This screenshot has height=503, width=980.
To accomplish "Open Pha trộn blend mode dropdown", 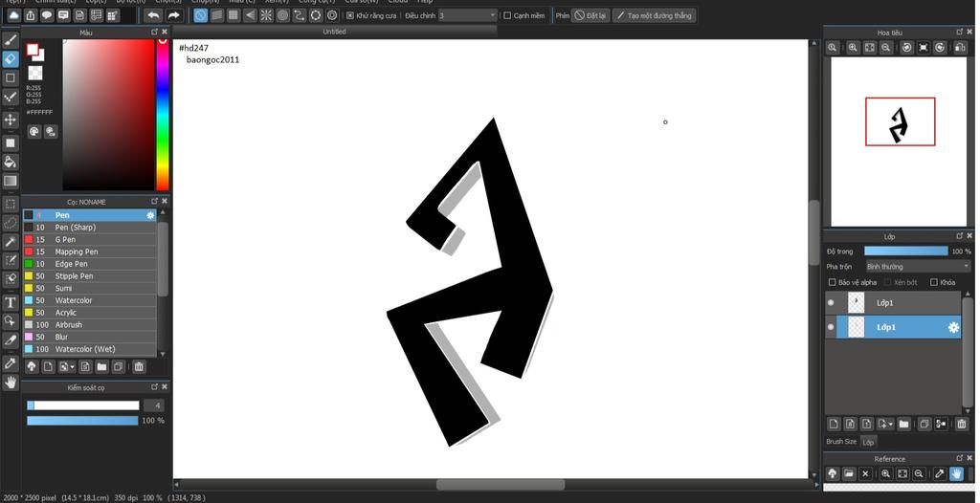I will pyautogui.click(x=918, y=267).
